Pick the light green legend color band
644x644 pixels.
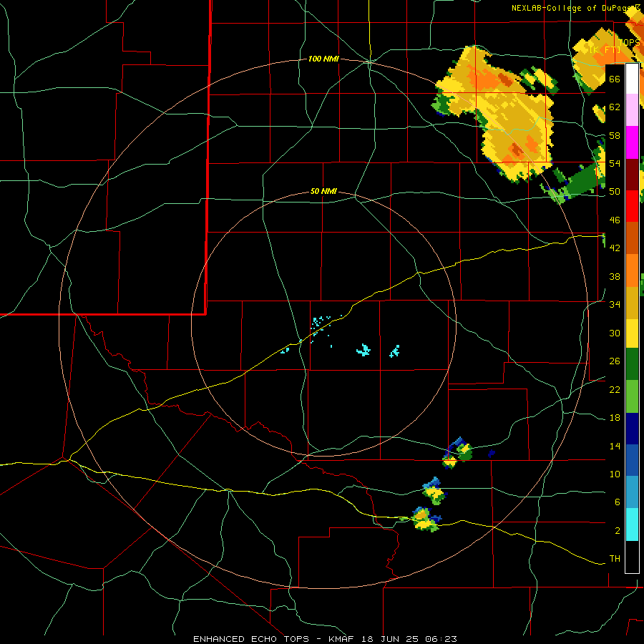pyautogui.click(x=632, y=396)
